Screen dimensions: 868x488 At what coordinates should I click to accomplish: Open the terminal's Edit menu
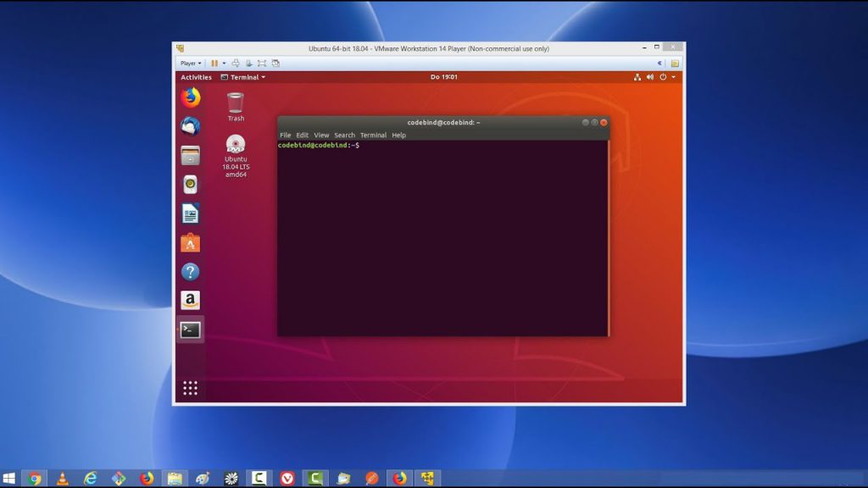(x=301, y=135)
